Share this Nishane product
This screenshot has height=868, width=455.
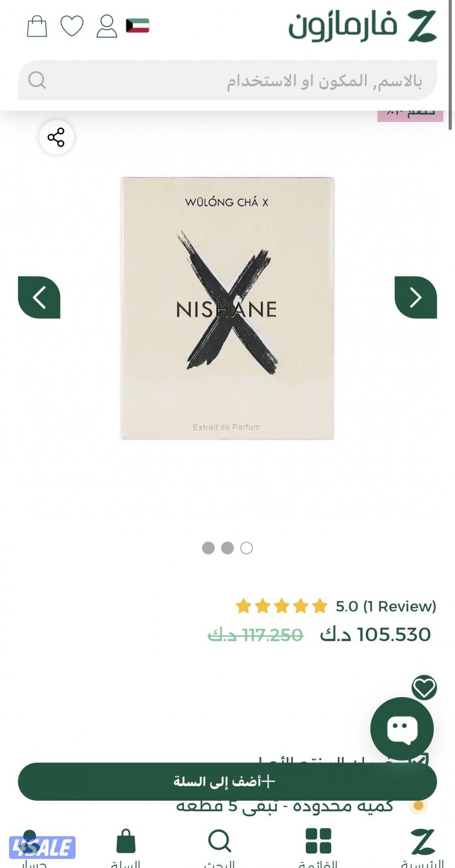click(56, 137)
